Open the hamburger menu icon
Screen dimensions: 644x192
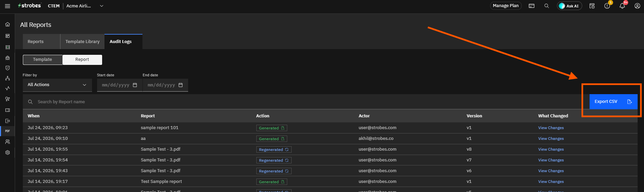coord(7,6)
